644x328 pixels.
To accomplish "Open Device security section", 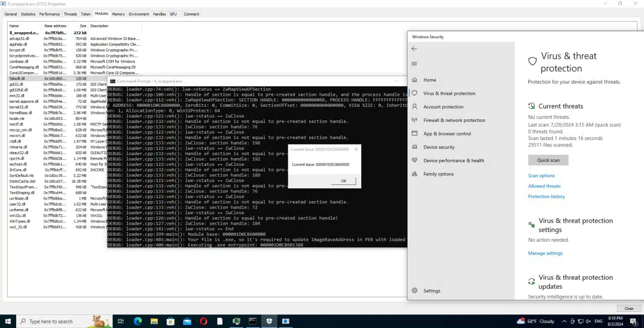I will 439,147.
